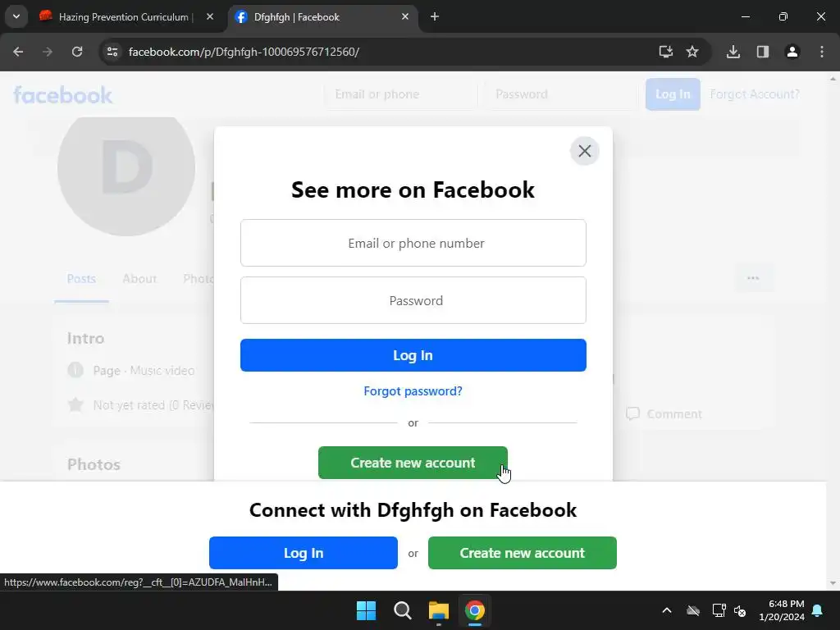
Task: Open the Windows Start menu
Action: 367,610
